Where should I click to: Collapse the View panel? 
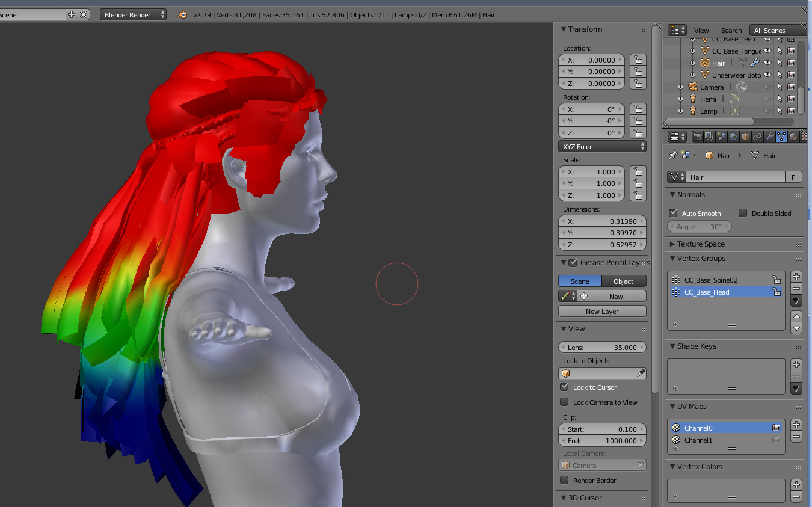click(564, 328)
